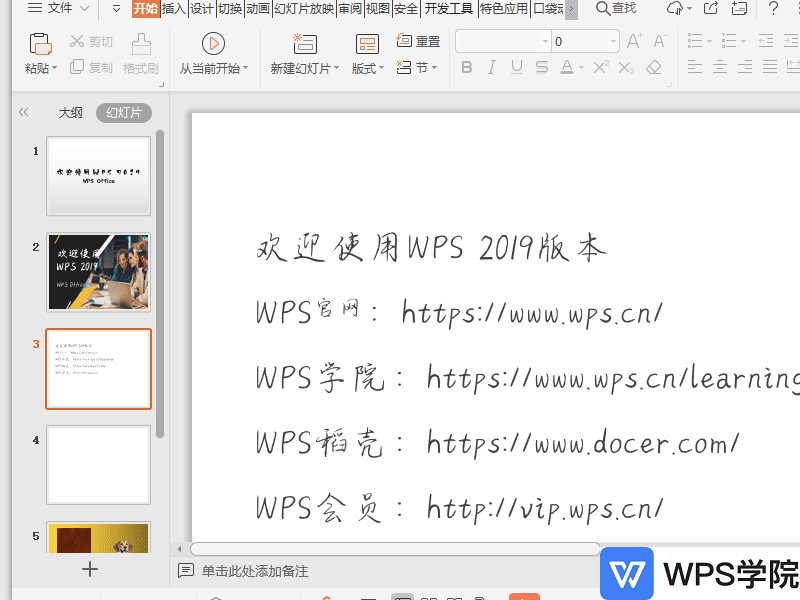The height and width of the screenshot is (600, 800).
Task: Expand the File menu dropdown arrow
Action: (x=85, y=9)
